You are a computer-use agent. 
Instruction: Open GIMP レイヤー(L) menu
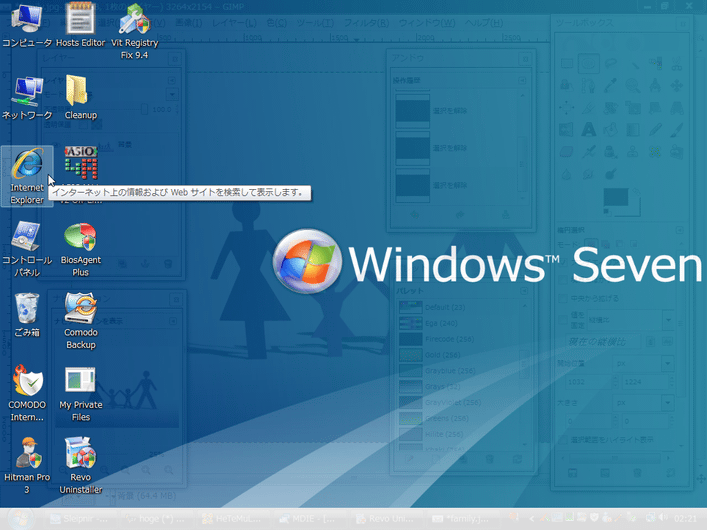coord(234,23)
